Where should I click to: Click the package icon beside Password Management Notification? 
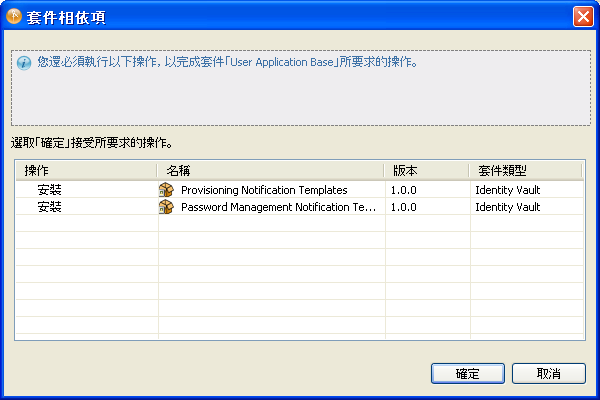coord(166,207)
